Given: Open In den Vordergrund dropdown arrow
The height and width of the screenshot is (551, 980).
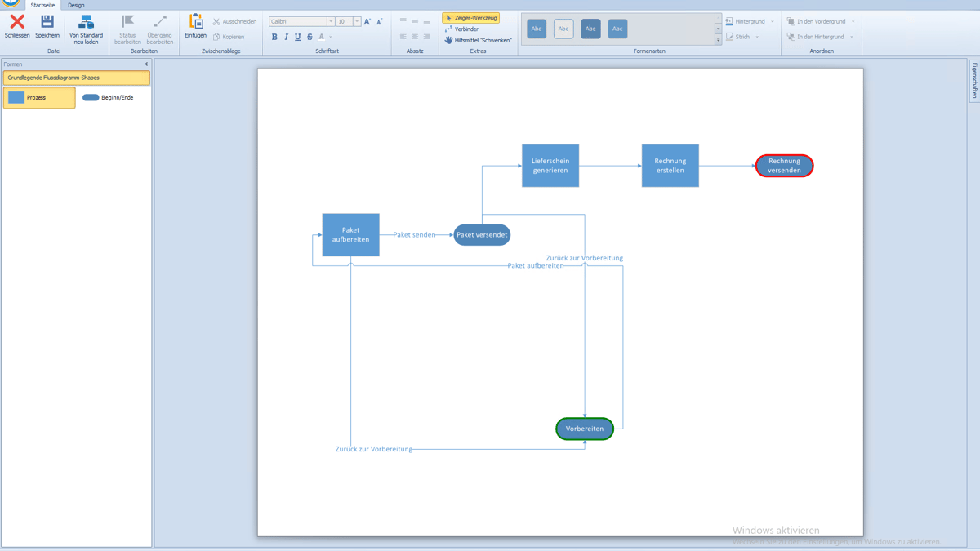Looking at the screenshot, I should [853, 22].
